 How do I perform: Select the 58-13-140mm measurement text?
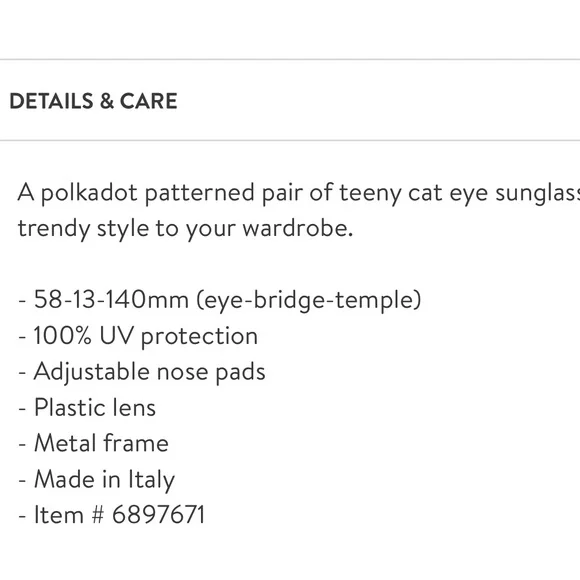click(111, 299)
